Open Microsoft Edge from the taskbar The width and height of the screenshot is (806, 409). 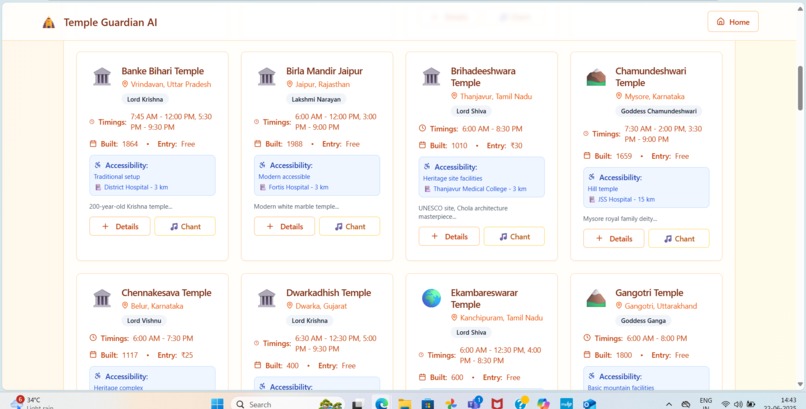(x=381, y=404)
